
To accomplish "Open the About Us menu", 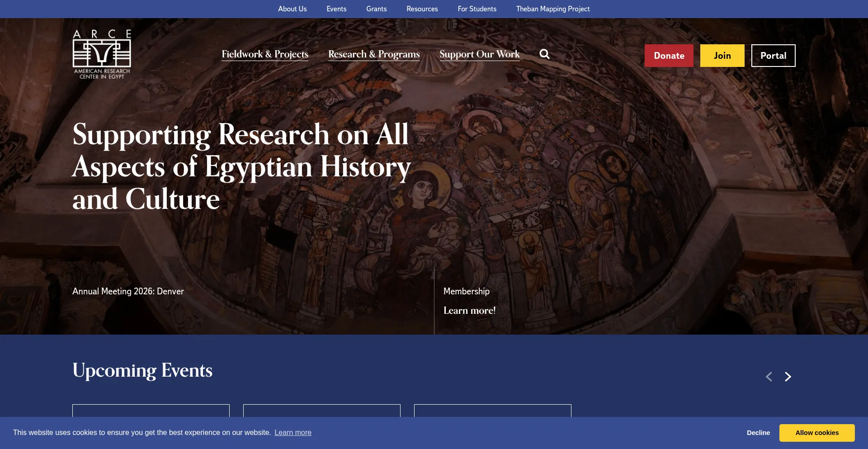I will click(x=292, y=9).
